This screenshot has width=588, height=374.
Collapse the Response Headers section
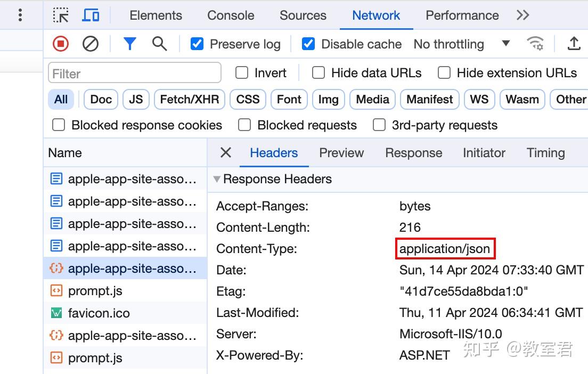coord(217,179)
